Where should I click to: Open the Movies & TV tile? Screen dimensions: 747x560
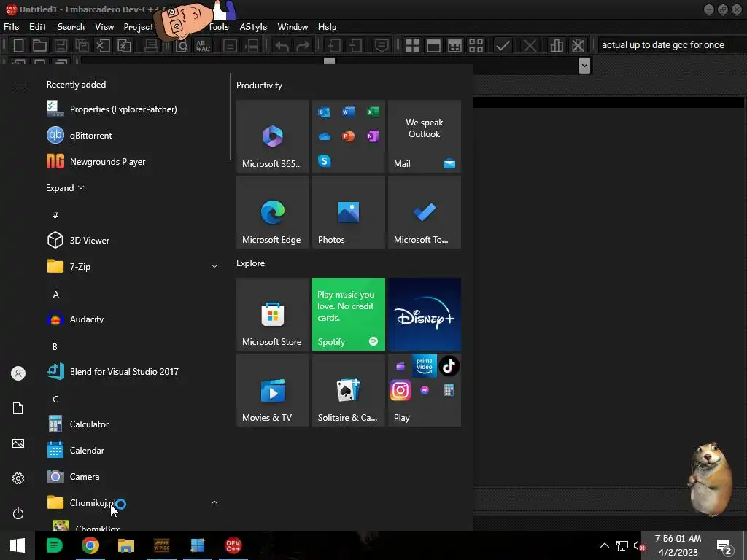pyautogui.click(x=273, y=390)
